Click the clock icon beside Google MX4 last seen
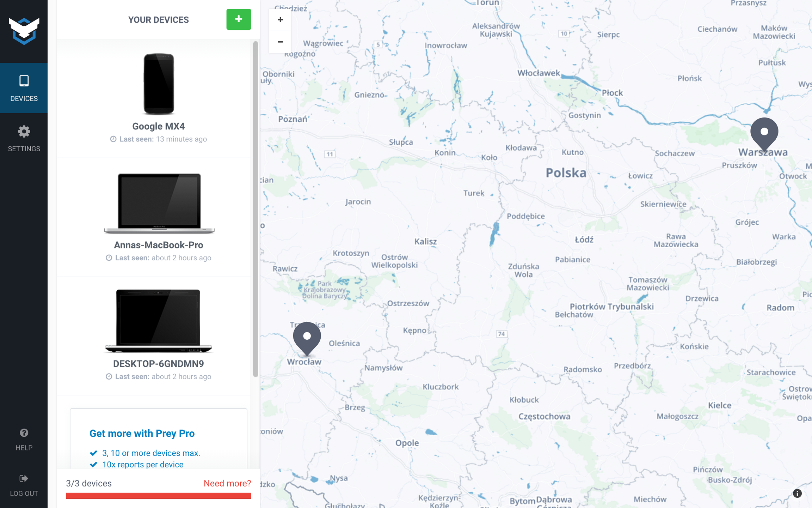The width and height of the screenshot is (812, 508). pos(113,139)
